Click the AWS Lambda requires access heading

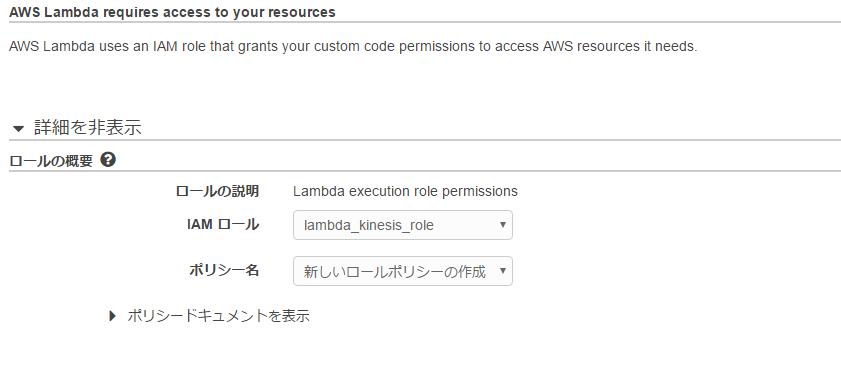tap(172, 12)
